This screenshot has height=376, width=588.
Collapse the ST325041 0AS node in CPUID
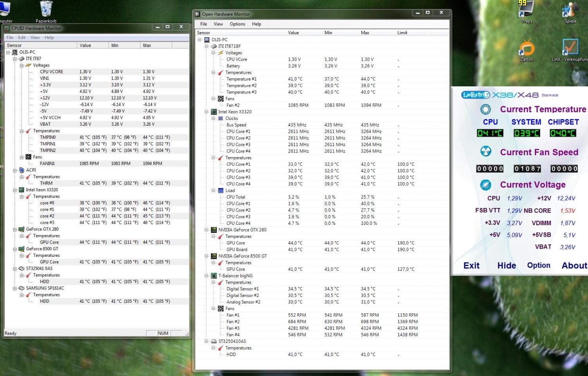(15, 269)
